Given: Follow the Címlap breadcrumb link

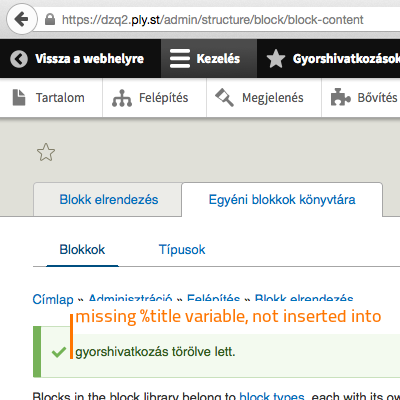Looking at the screenshot, I should [x=53, y=299].
